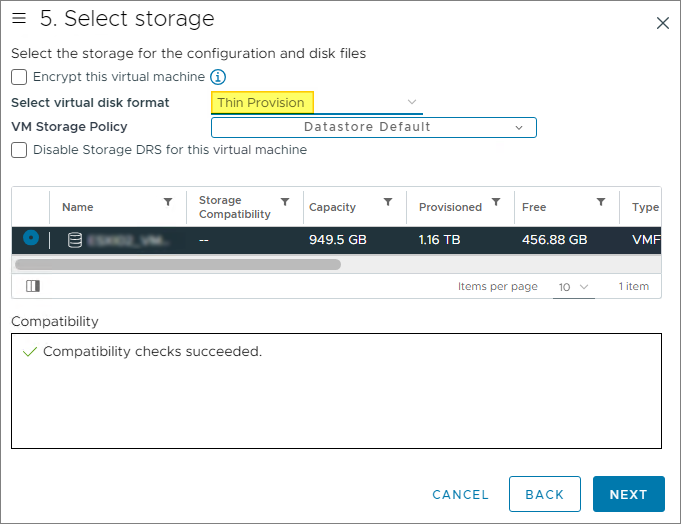Click CANCEL to abort the wizard
Screen dimensions: 681x524
(460, 494)
